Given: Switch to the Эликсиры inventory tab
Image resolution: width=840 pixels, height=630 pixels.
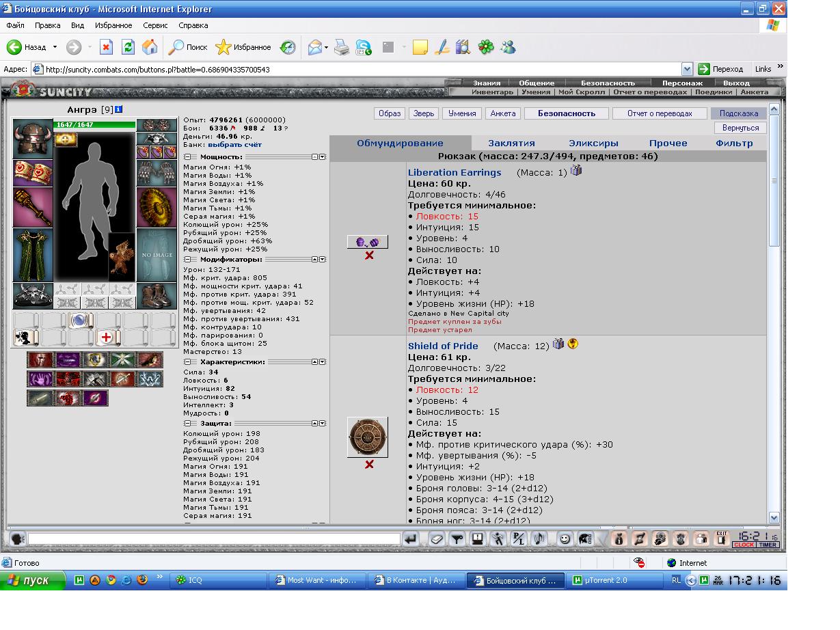Looking at the screenshot, I should click(x=593, y=143).
